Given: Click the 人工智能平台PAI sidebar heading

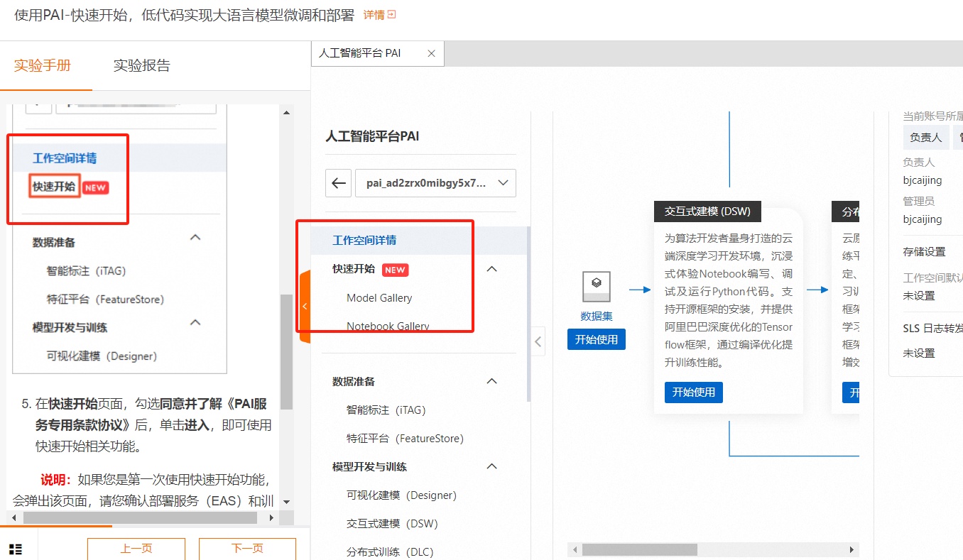Looking at the screenshot, I should point(372,136).
